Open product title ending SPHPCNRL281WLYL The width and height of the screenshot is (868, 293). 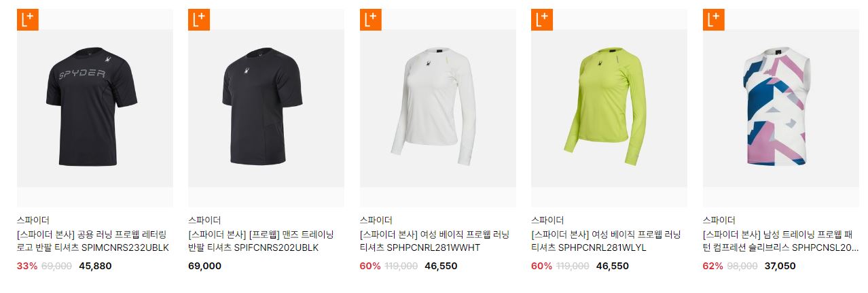pyautogui.click(x=606, y=241)
